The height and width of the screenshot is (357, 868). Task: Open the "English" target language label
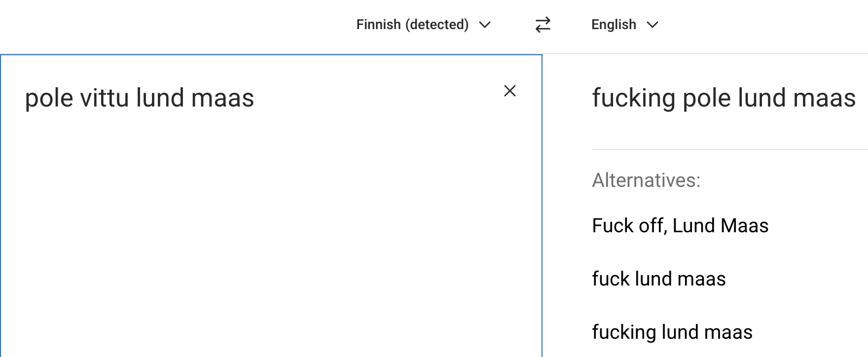[614, 25]
